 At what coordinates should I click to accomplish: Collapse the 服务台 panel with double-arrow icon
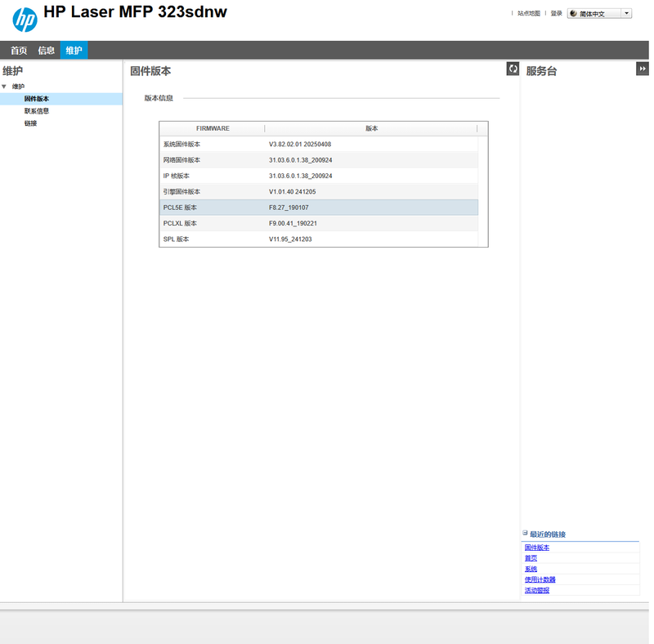[643, 69]
